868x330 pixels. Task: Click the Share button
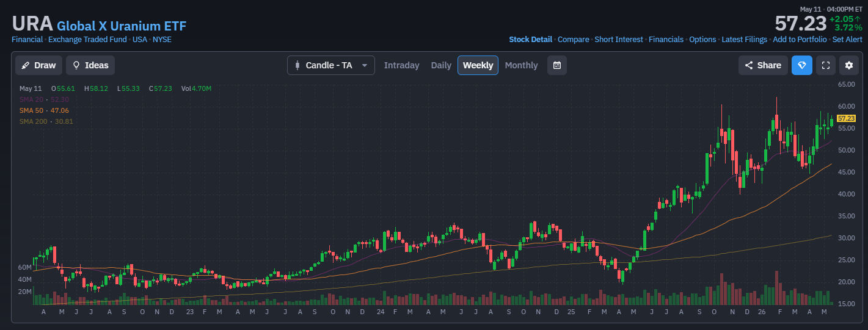763,65
